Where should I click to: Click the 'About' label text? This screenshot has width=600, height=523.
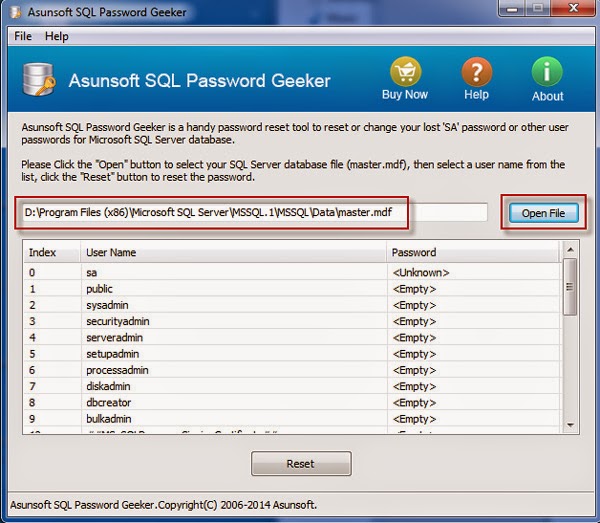tap(548, 96)
